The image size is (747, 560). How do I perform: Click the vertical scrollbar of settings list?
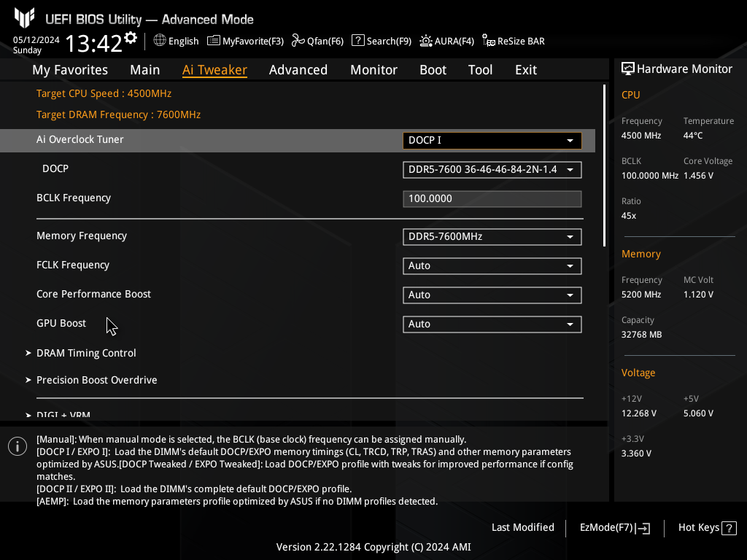point(605,166)
